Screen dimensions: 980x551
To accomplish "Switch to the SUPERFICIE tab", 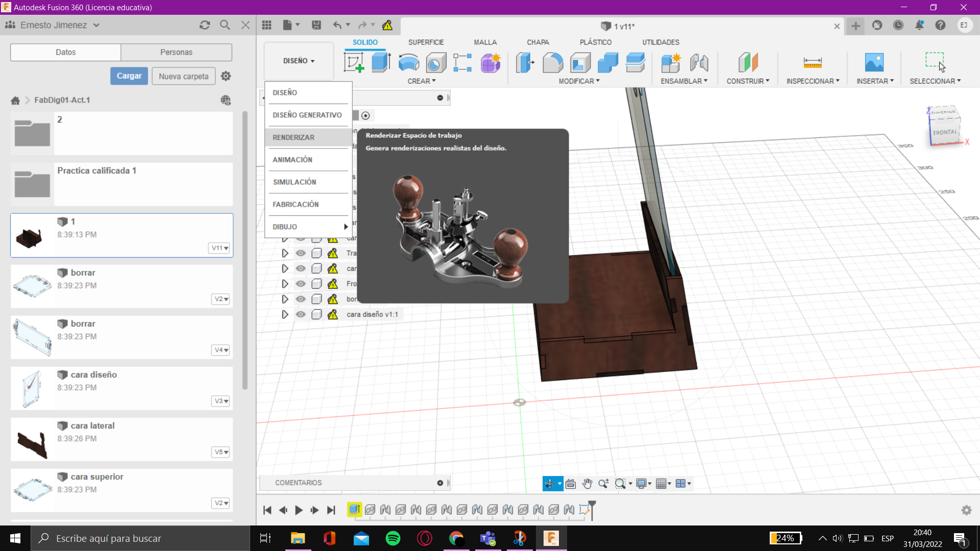I will coord(426,42).
